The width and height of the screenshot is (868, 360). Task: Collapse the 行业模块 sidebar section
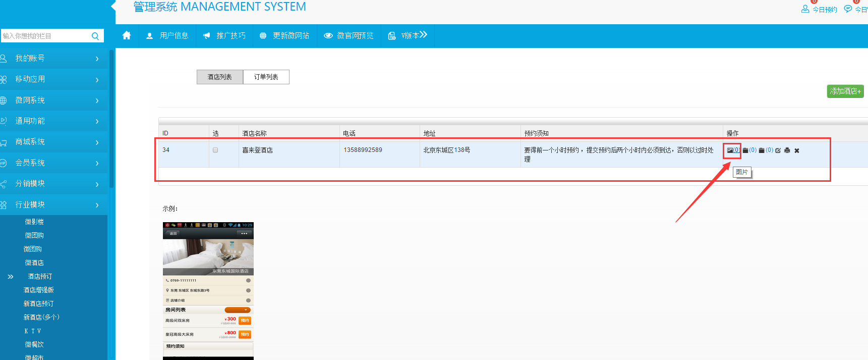[x=50, y=204]
